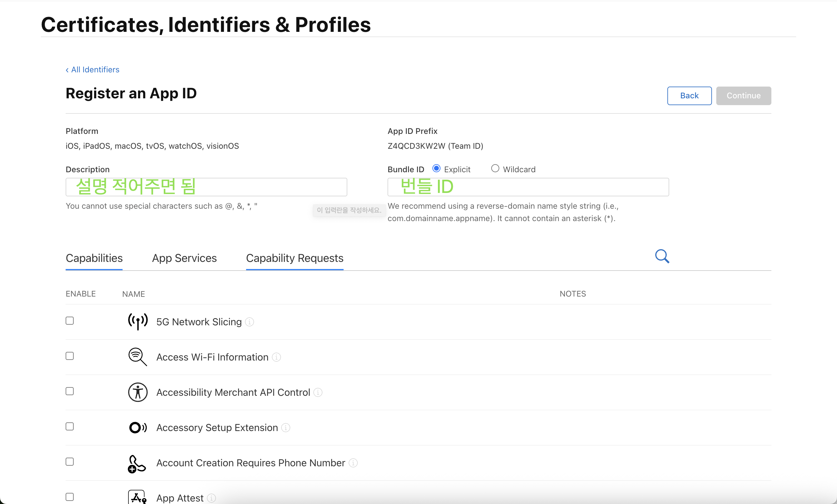
Task: Enable Access Wi-Fi Information capability checkbox
Action: 70,356
